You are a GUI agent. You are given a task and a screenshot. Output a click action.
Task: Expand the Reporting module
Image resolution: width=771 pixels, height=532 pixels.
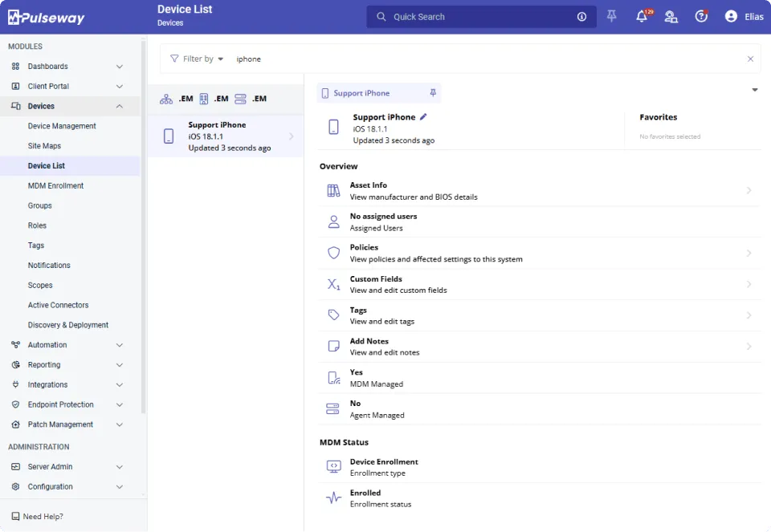pyautogui.click(x=120, y=365)
